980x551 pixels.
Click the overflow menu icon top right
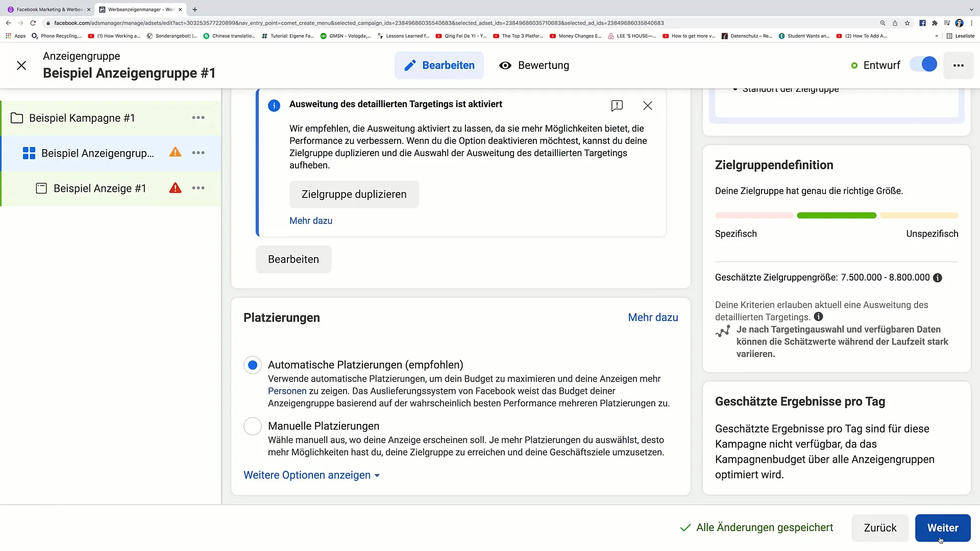(x=959, y=65)
